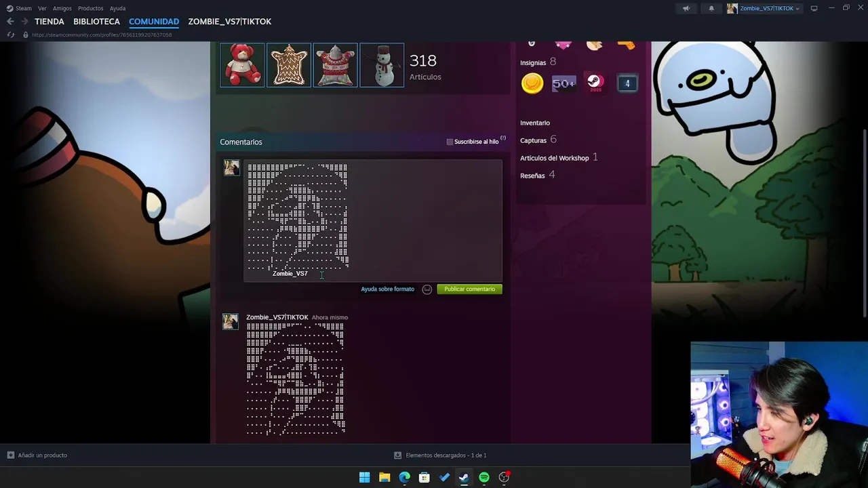
Task: Open the Amigos menu
Action: (x=62, y=8)
